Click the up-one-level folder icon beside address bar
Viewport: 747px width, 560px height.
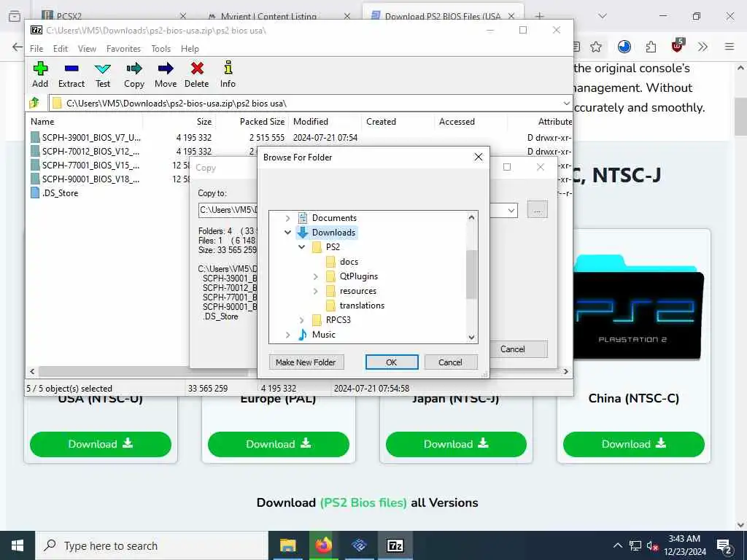[x=34, y=103]
